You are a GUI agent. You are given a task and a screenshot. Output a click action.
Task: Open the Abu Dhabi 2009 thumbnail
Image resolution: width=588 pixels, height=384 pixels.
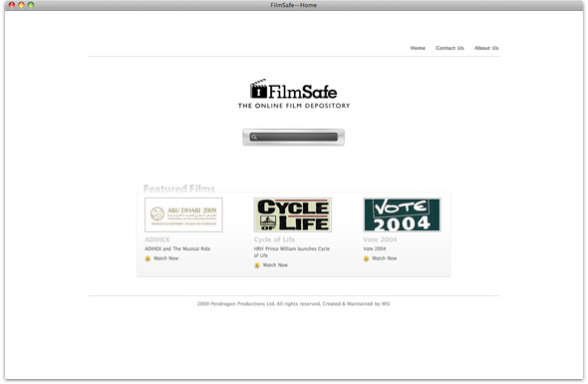pyautogui.click(x=183, y=214)
